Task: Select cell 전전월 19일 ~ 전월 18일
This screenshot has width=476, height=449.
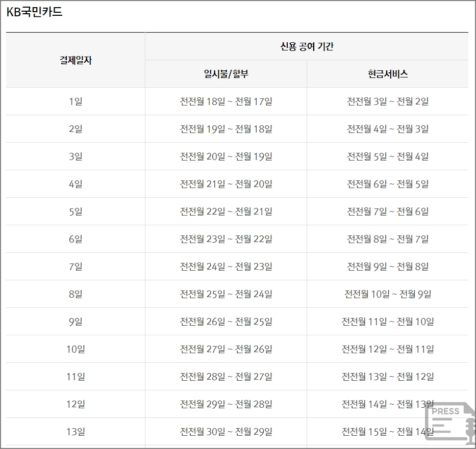Action: 226,129
